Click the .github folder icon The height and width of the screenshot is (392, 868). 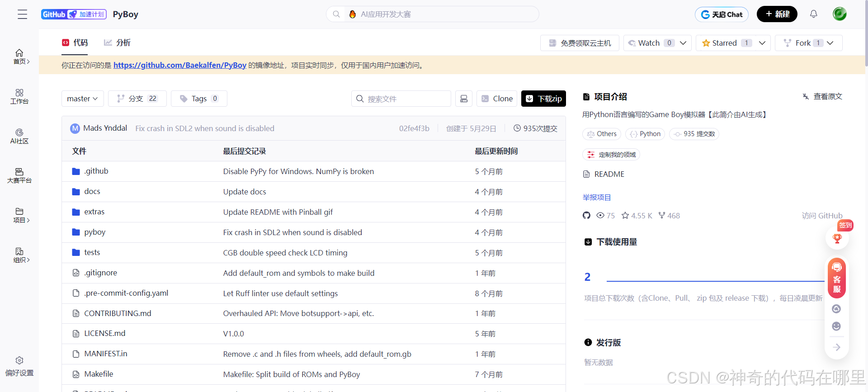76,171
